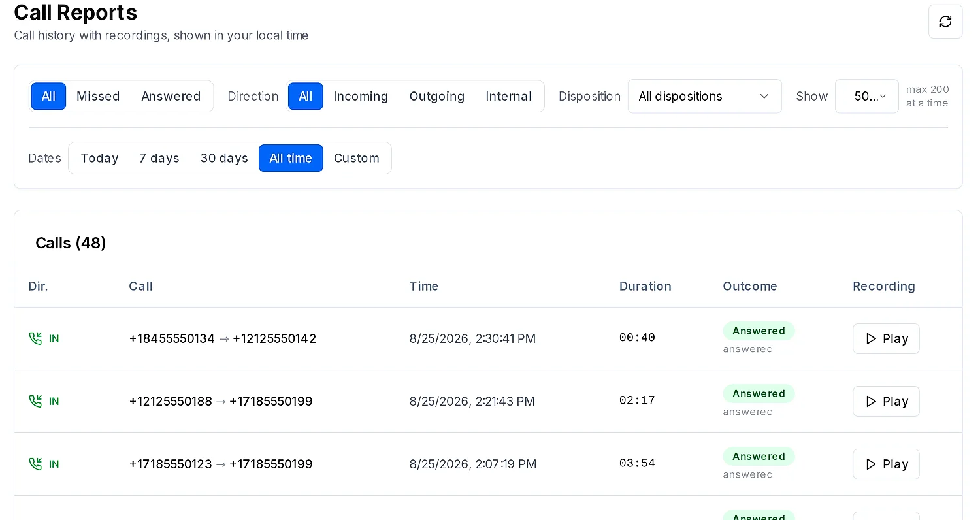Click the 00:40 duration value

tap(637, 338)
